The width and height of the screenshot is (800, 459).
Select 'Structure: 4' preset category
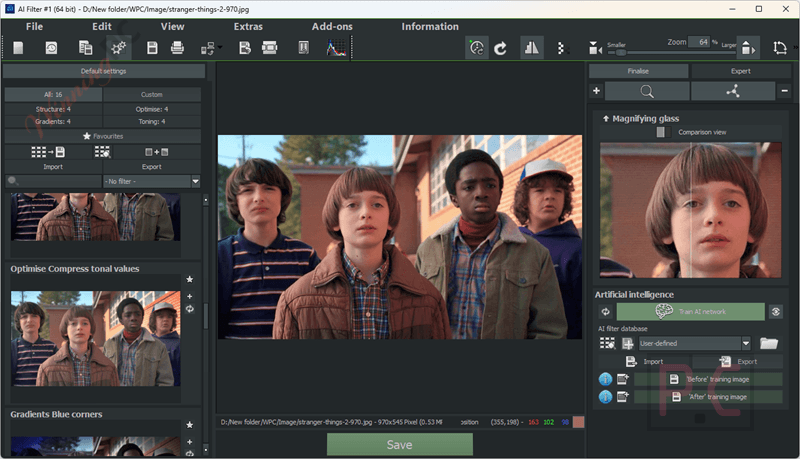(53, 109)
